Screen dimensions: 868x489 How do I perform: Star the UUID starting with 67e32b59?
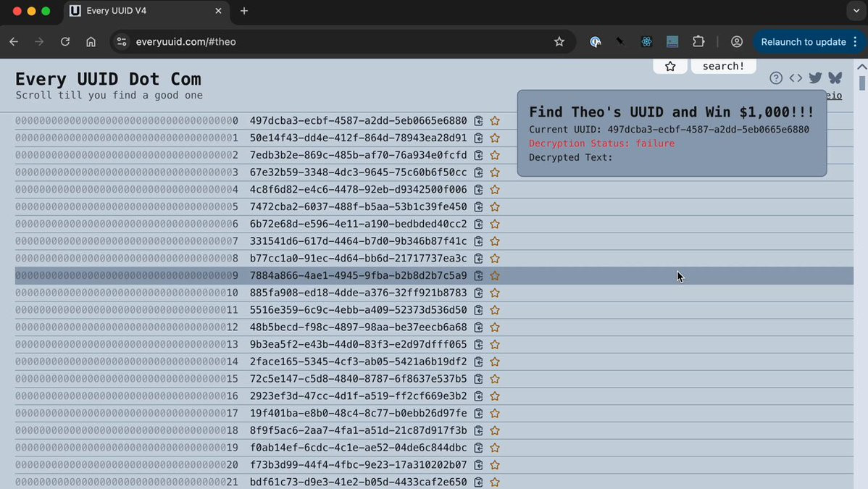point(495,172)
